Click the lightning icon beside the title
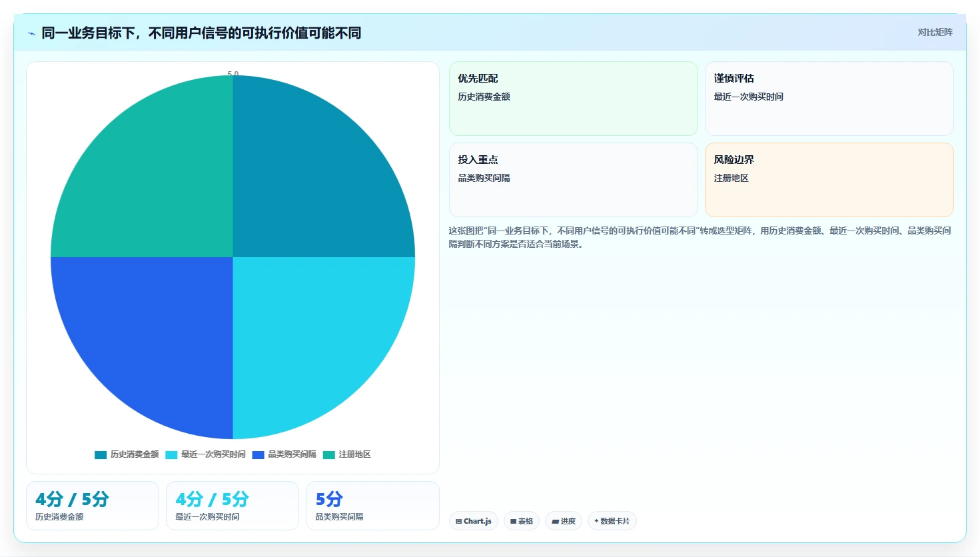980x557 pixels. coord(31,33)
